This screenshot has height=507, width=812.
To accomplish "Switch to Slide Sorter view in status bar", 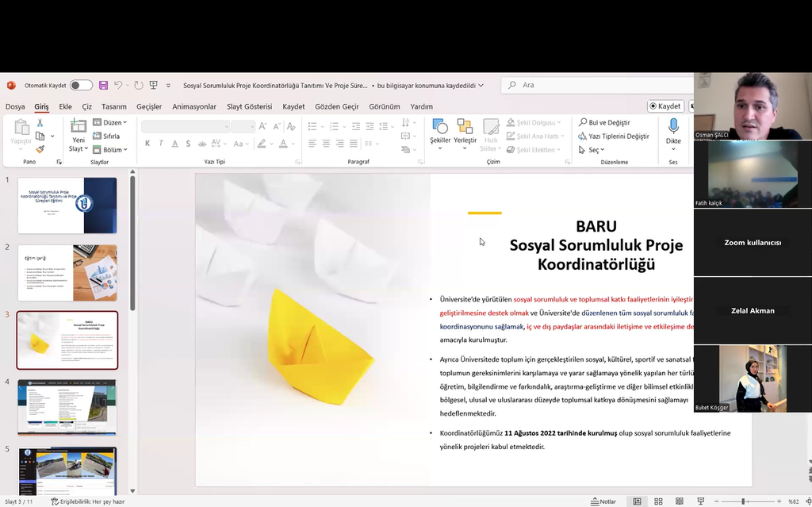I will click(658, 501).
